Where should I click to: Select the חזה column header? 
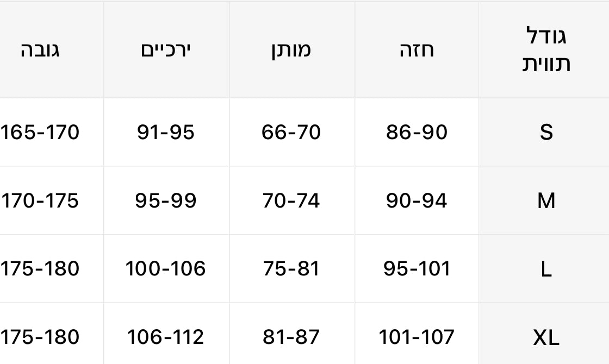click(x=417, y=50)
